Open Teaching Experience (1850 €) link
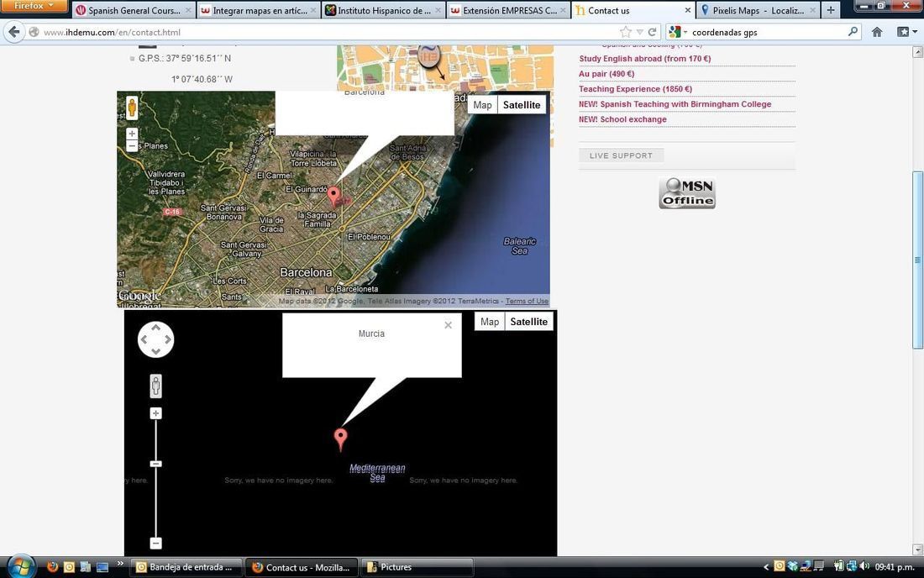The height and width of the screenshot is (578, 924). point(635,89)
